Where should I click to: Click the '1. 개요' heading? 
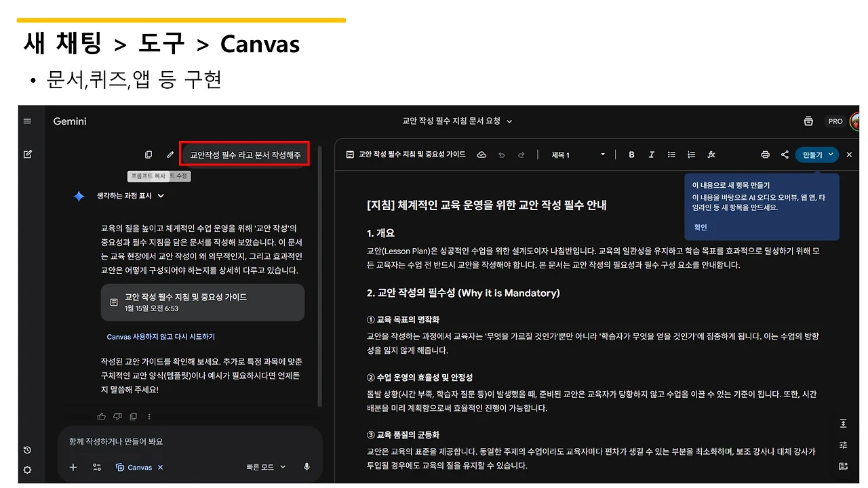click(380, 233)
